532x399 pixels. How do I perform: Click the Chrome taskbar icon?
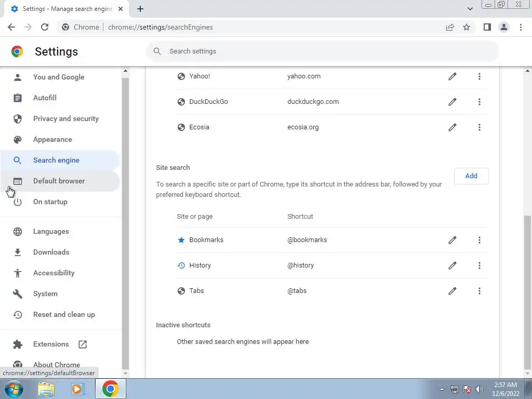[x=110, y=389]
